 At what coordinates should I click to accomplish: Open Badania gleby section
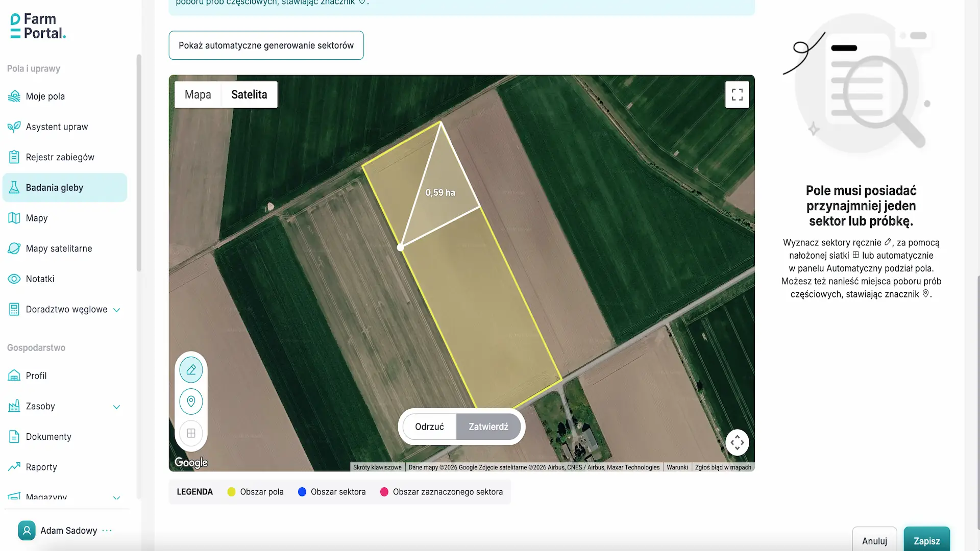coord(65,188)
